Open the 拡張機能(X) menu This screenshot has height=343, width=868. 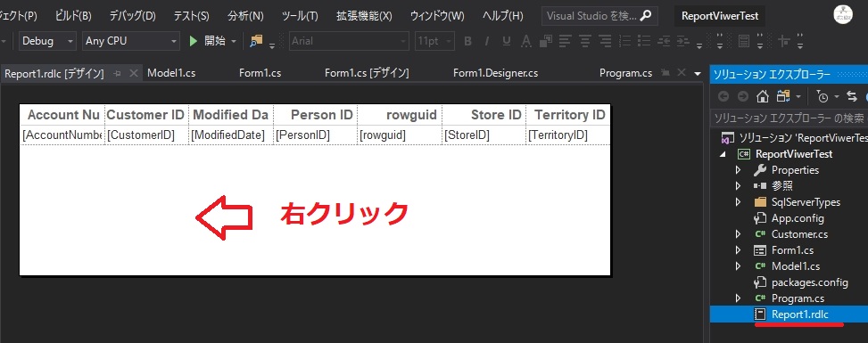coord(364,16)
